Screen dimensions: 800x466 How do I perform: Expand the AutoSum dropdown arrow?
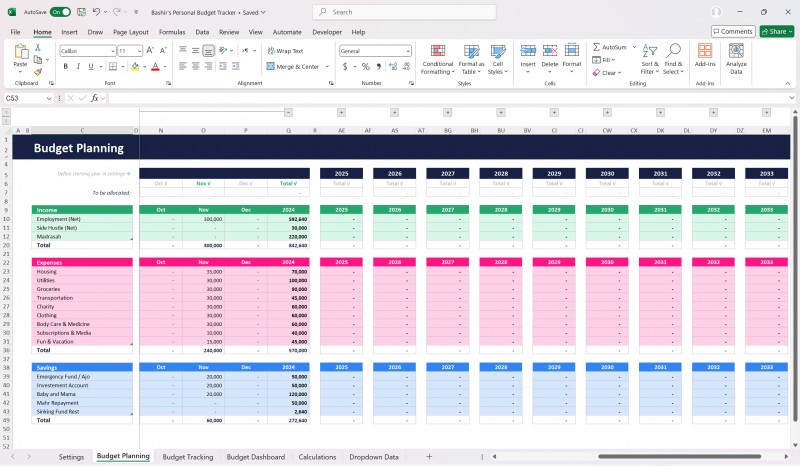click(634, 47)
